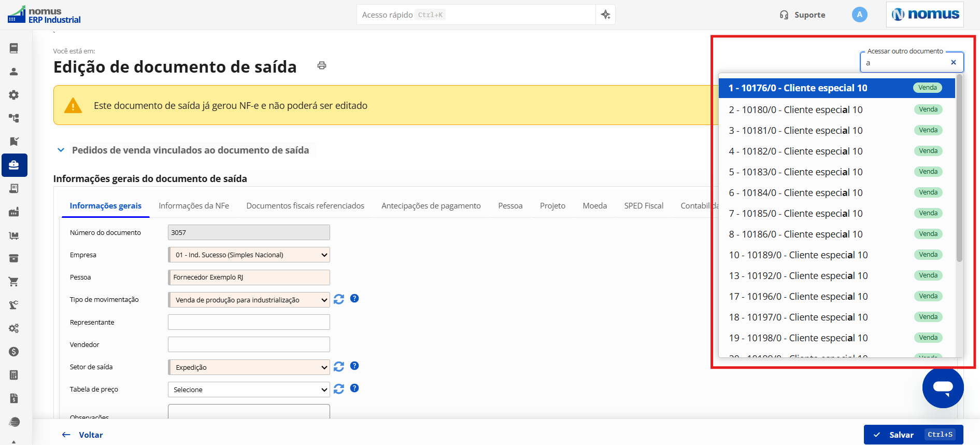Click the Representante input field
The image size is (980, 445).
tap(249, 322)
